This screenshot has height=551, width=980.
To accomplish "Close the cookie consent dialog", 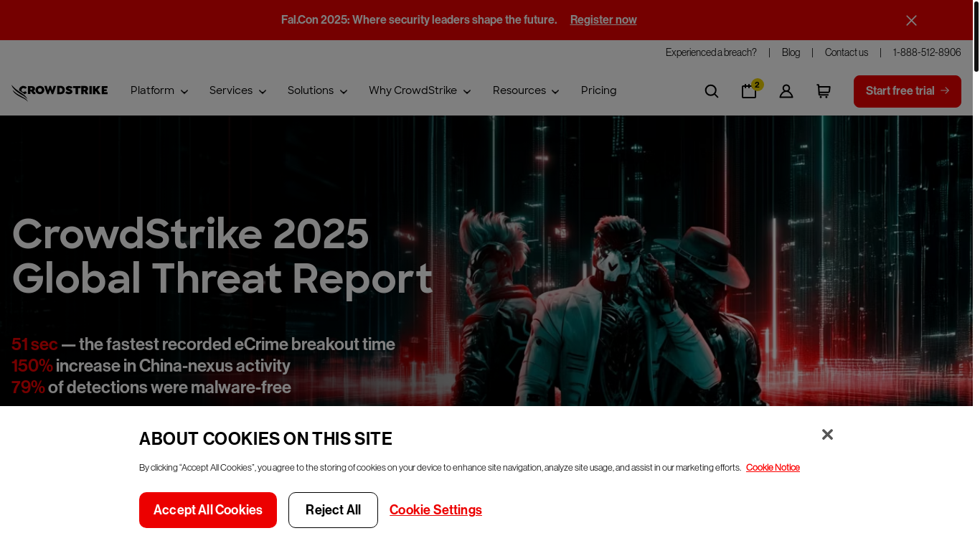I will click(x=827, y=434).
